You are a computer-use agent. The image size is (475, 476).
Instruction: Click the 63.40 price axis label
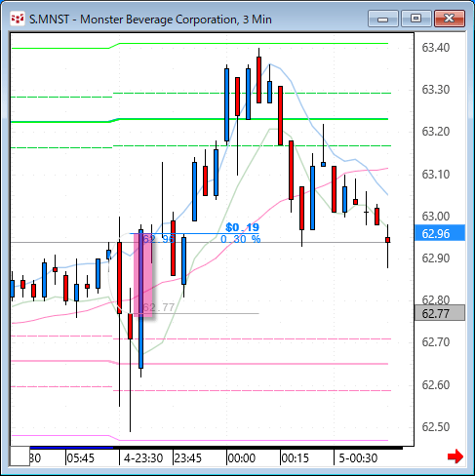pyautogui.click(x=436, y=48)
